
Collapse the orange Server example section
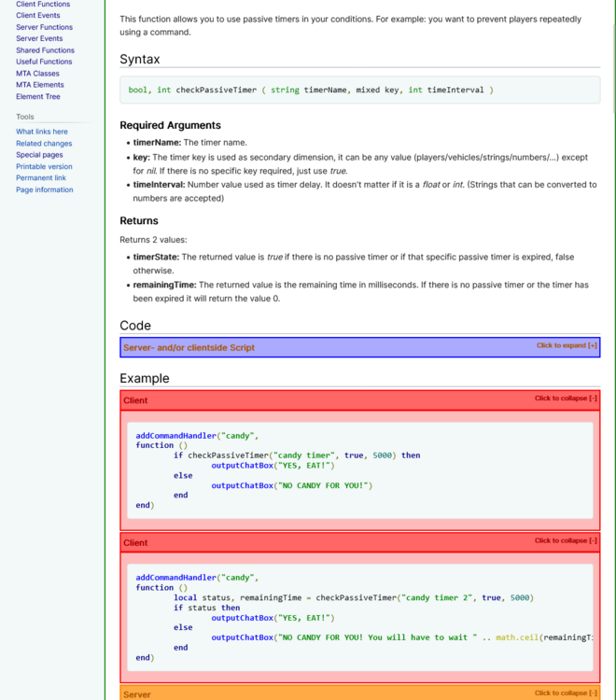(566, 693)
